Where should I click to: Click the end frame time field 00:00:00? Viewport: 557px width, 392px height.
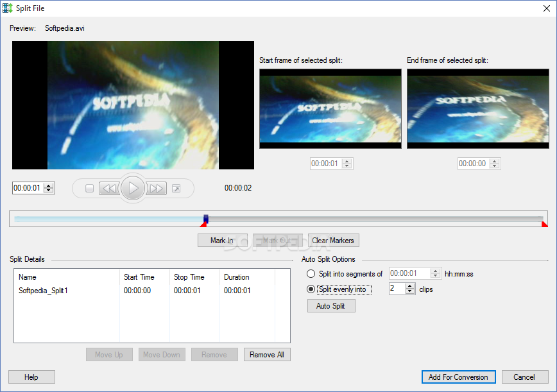coord(473,164)
